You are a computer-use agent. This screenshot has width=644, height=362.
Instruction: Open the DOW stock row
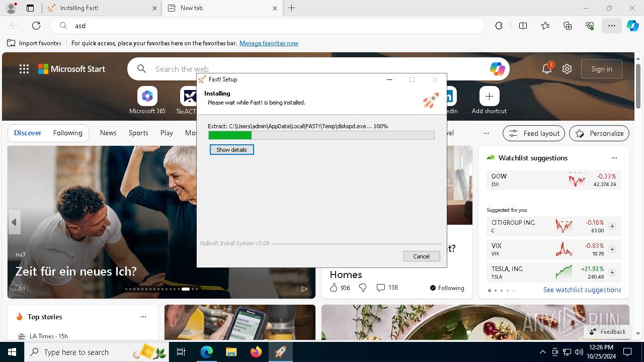point(554,180)
